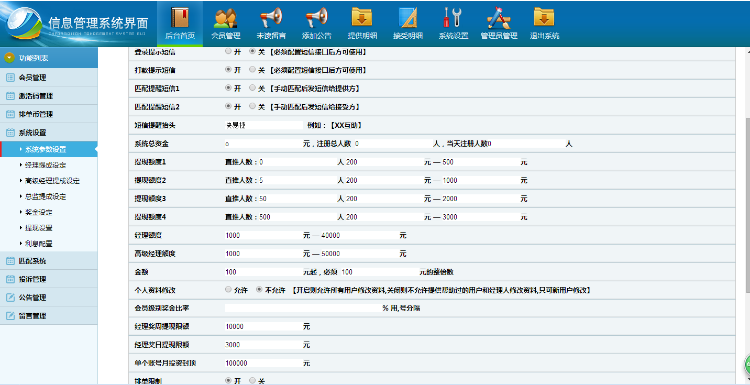
Task: Choose 不允许 for 个人资料修改
Action: point(259,290)
